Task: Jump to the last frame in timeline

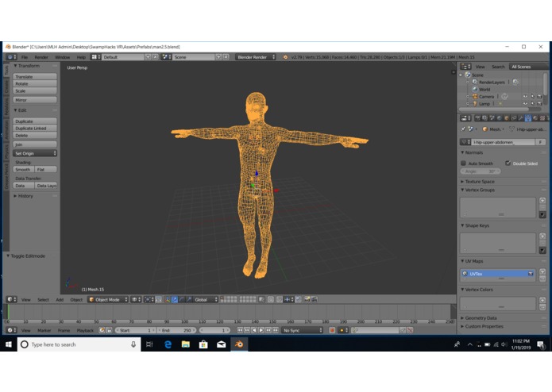Action: [x=276, y=330]
